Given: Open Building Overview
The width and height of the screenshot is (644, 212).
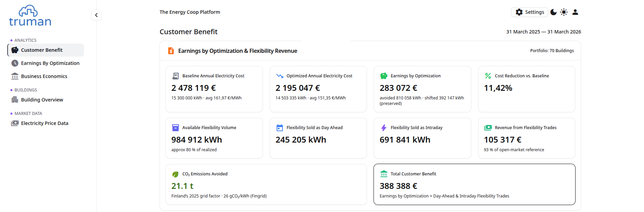Looking at the screenshot, I should [46, 100].
